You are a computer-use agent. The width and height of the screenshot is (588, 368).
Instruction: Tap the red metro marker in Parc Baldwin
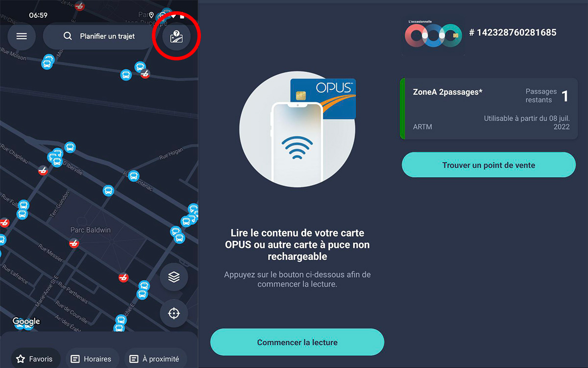(74, 243)
